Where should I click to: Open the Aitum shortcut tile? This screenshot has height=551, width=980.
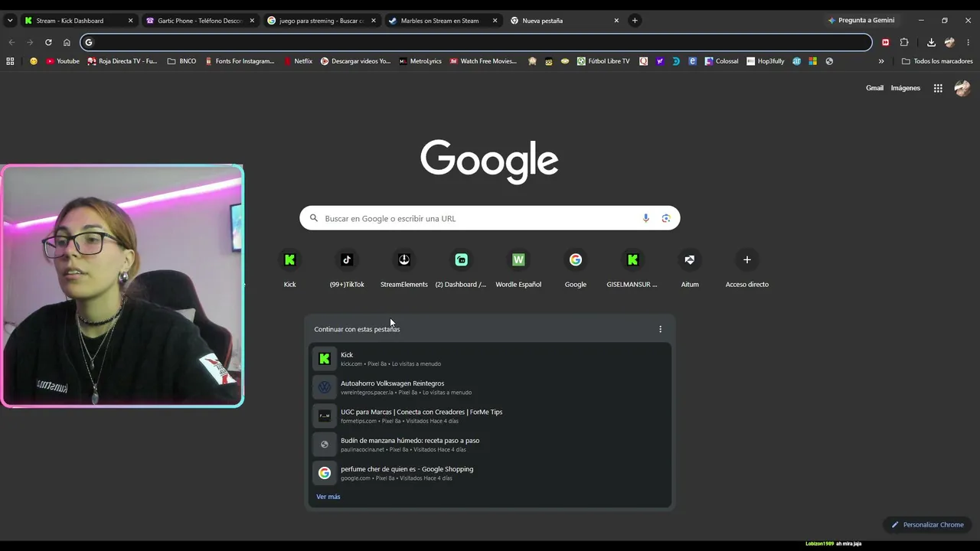(x=690, y=269)
